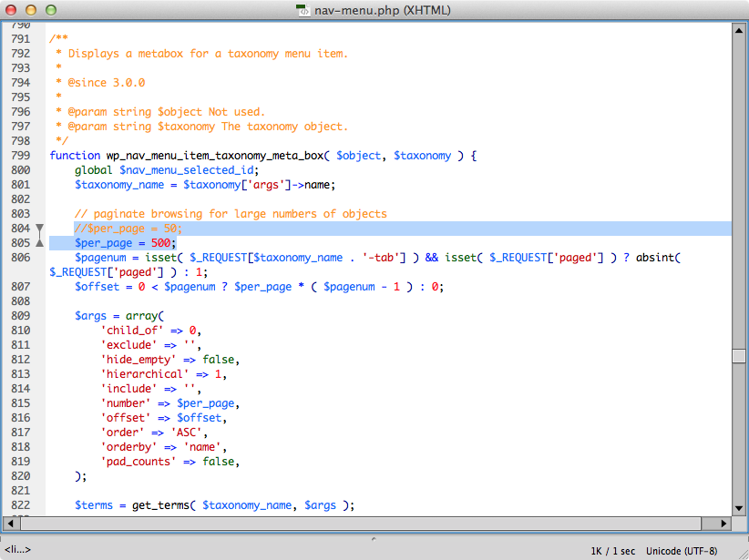
Task: Click the 'pad_counts' array key
Action: point(139,462)
